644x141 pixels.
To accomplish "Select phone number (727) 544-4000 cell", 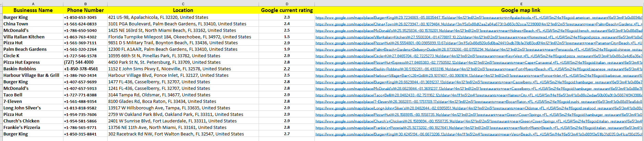I will 78,62.
